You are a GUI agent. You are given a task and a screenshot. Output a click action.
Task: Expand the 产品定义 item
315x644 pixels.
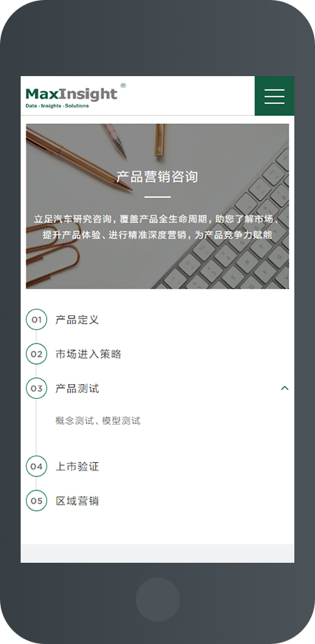(77, 320)
